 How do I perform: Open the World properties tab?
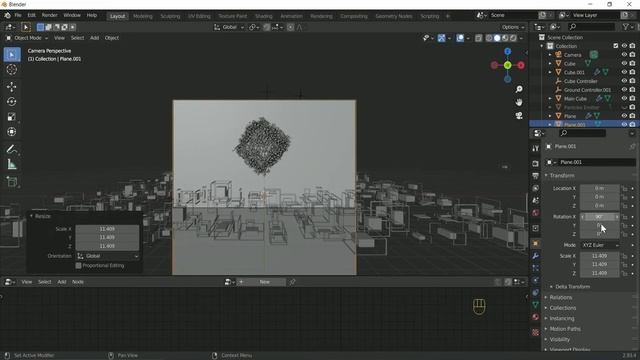[536, 213]
